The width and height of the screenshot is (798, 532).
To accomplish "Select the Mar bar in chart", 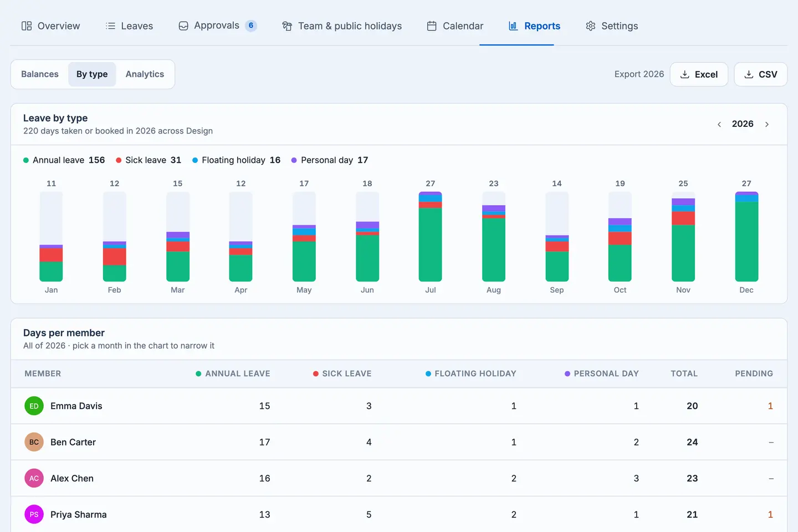I will click(x=178, y=237).
